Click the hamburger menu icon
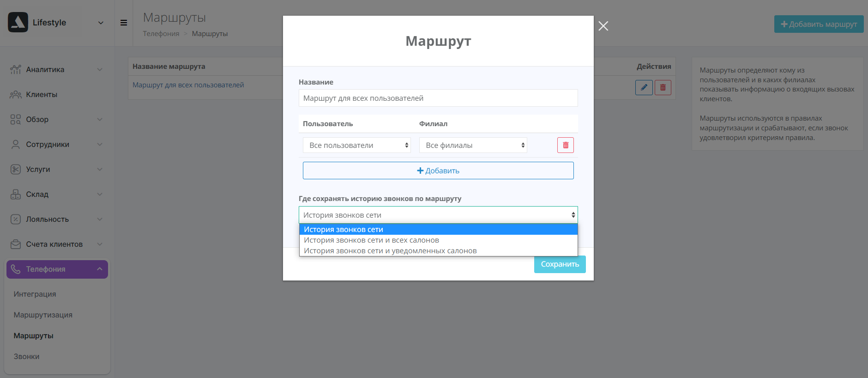 (124, 23)
